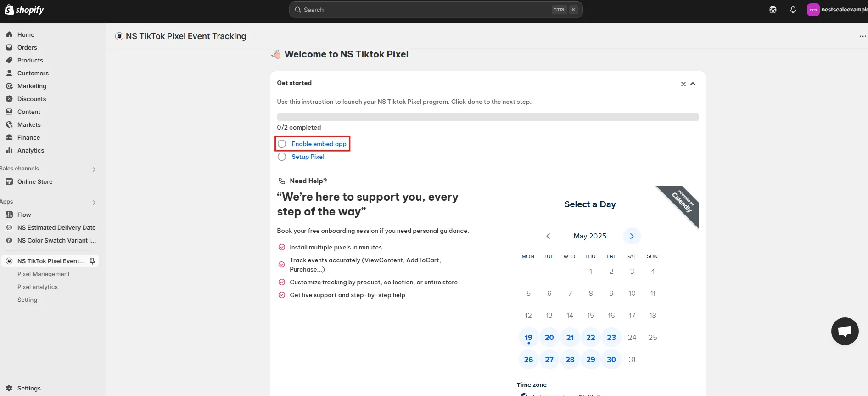Open Pixel Management page
The height and width of the screenshot is (396, 868).
coord(44,274)
